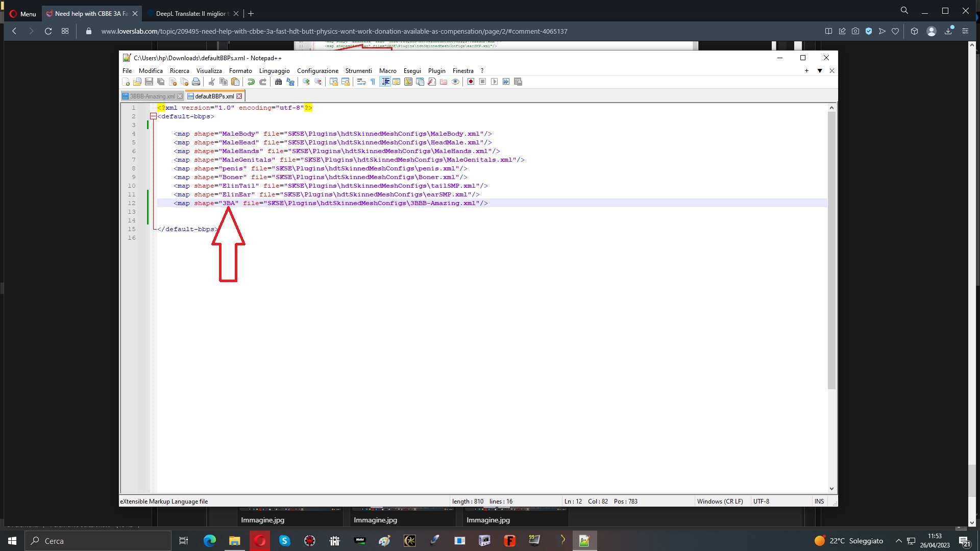The height and width of the screenshot is (551, 980).
Task: Close the 3BBB-Amazing.xml tab
Action: pos(180,96)
